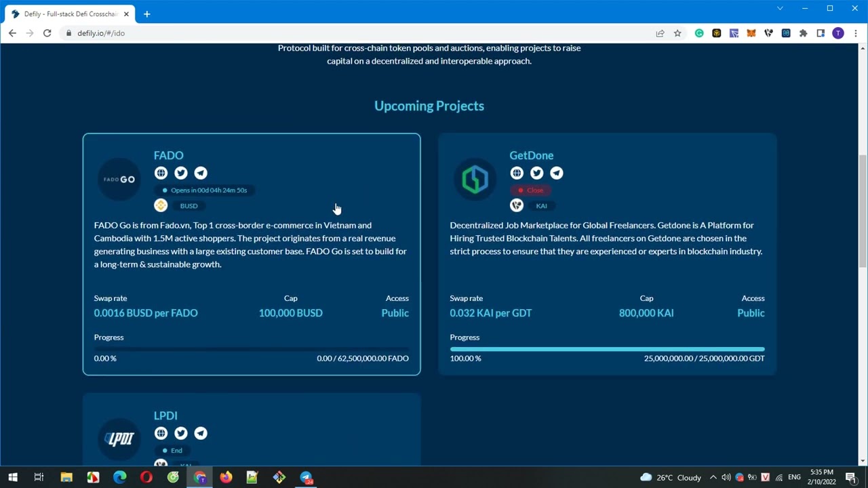868x488 pixels.
Task: Open Chrome three-dot menu
Action: pyautogui.click(x=856, y=33)
